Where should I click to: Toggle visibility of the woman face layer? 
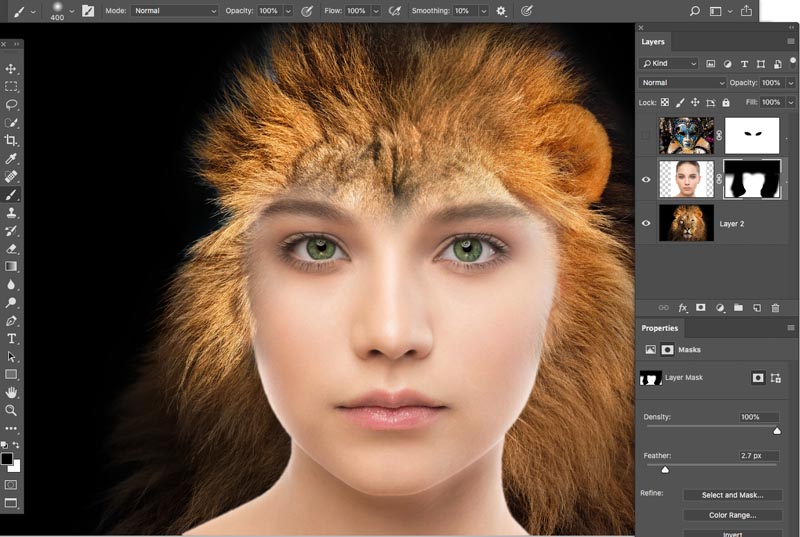[x=646, y=179]
